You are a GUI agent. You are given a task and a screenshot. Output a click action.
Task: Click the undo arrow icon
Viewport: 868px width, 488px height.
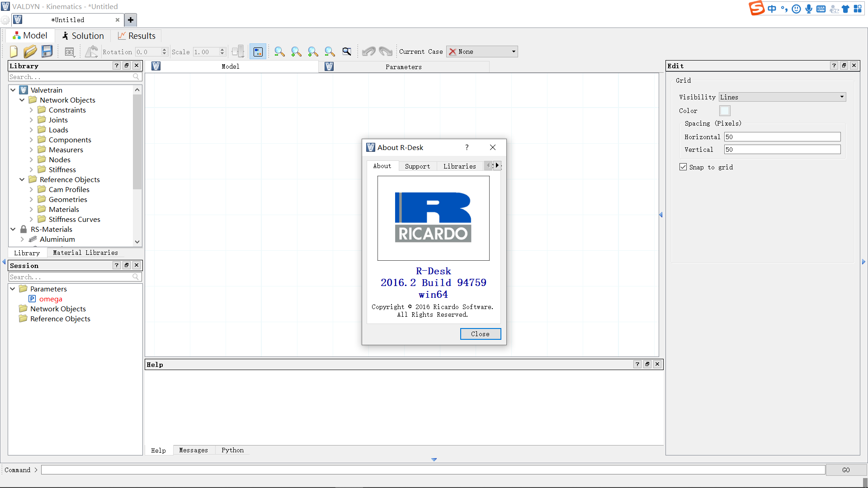[x=368, y=52]
